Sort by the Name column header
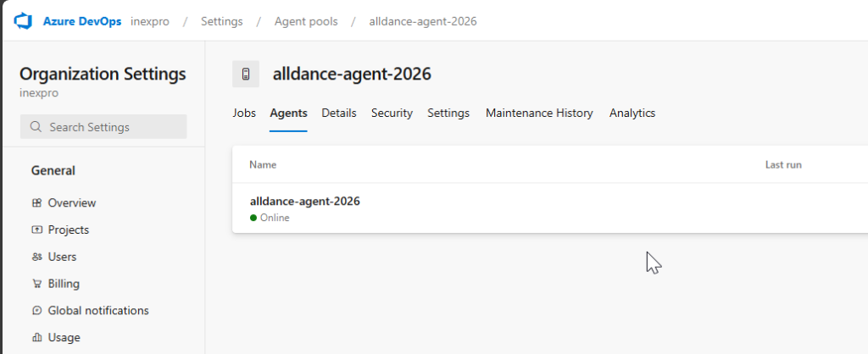 [x=263, y=165]
